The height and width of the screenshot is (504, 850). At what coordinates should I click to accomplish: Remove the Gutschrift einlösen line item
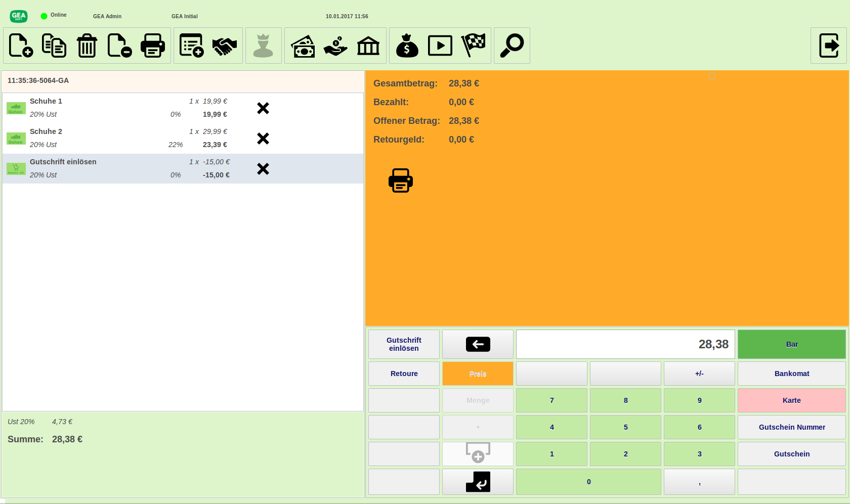point(263,169)
